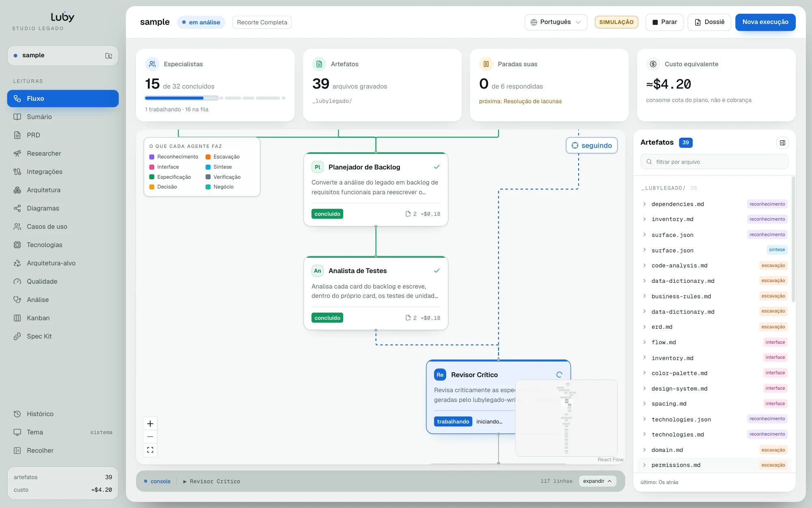
Task: Click the Especialistas people icon
Action: [x=152, y=64]
